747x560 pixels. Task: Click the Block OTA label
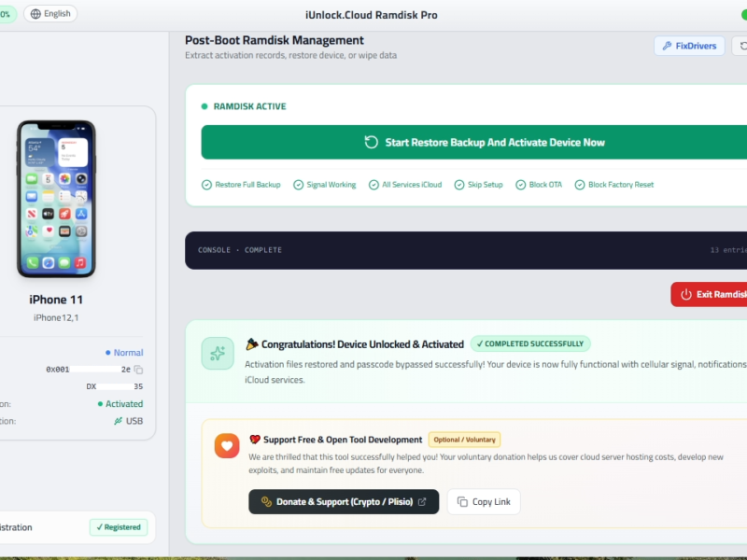(545, 185)
